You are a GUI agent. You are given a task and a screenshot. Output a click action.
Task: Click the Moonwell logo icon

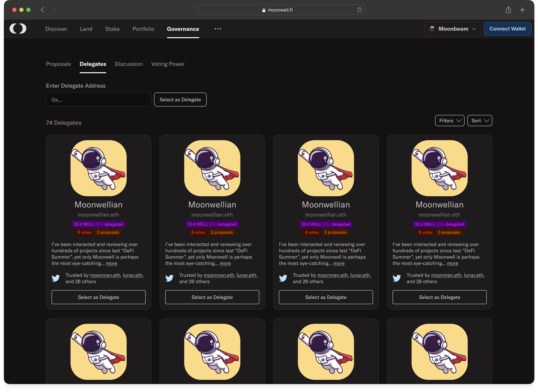coord(18,29)
